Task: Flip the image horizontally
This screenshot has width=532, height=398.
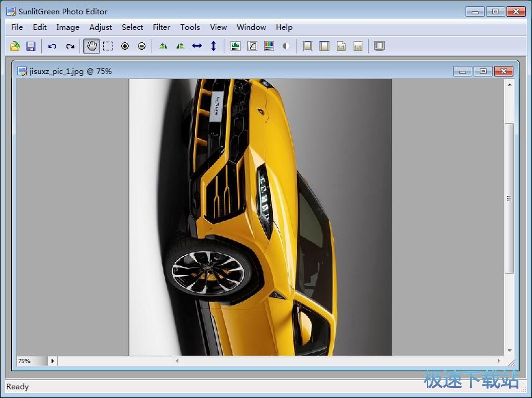Action: tap(197, 46)
